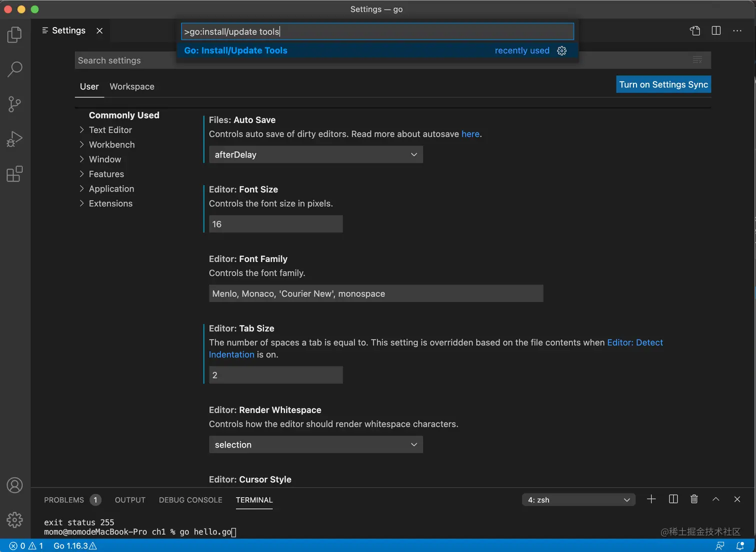Split the terminal panel

point(673,499)
